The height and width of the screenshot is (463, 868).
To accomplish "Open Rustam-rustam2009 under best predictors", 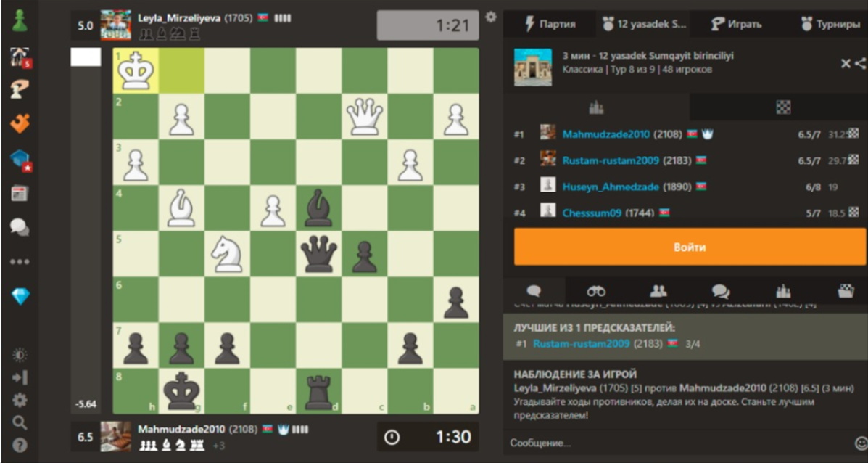I will click(582, 344).
